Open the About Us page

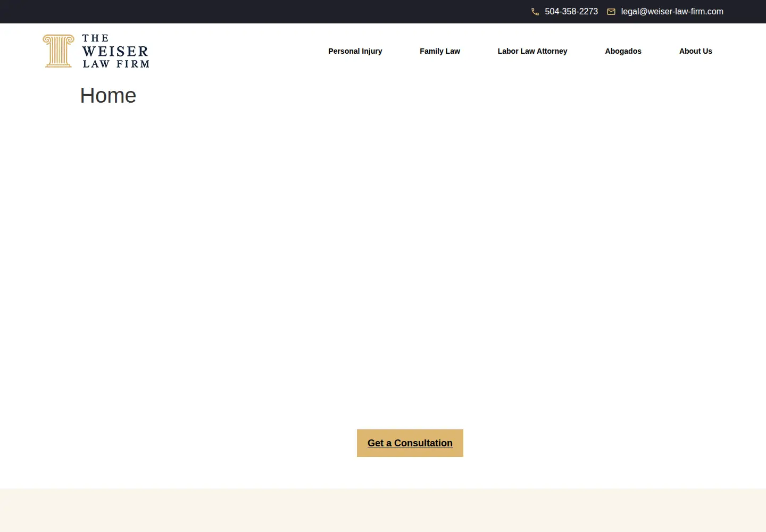coord(696,51)
